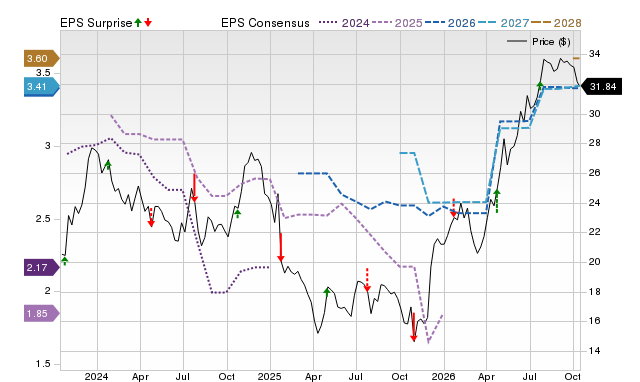Screen dimensions: 640x382
Task: Click the 3.41 blue value tag
Action: point(42,87)
